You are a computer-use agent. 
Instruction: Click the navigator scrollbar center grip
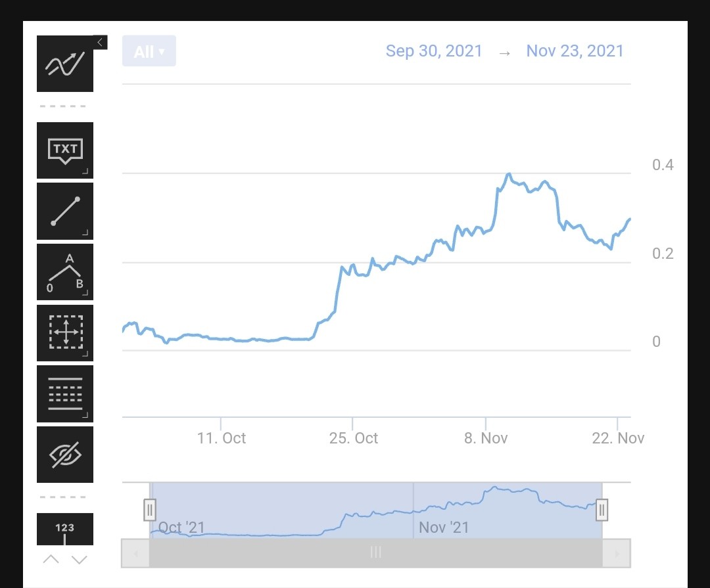click(376, 553)
